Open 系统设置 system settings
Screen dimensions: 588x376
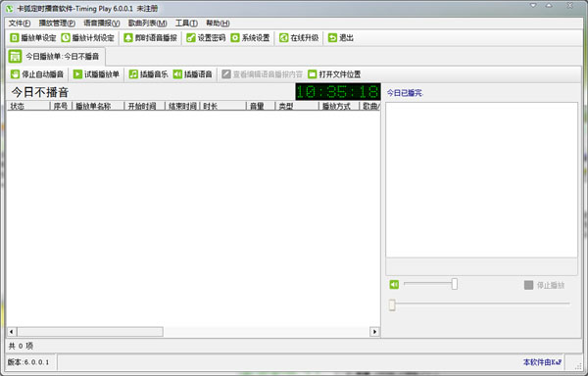pos(250,38)
